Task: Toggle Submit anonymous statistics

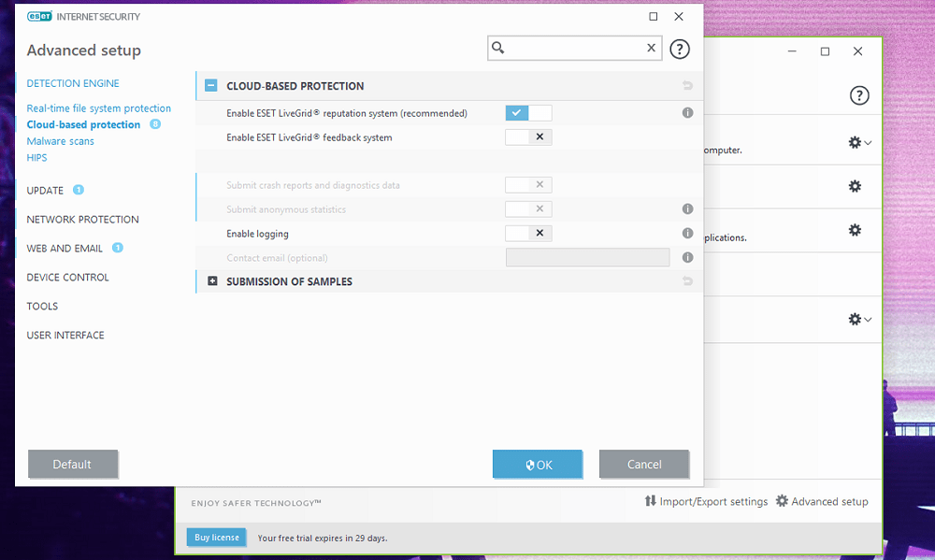Action: pos(528,208)
